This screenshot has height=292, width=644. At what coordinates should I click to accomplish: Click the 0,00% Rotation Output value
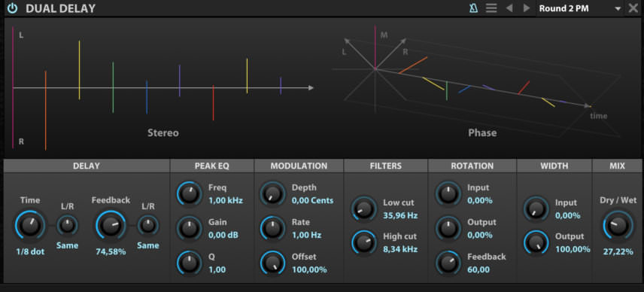480,236
